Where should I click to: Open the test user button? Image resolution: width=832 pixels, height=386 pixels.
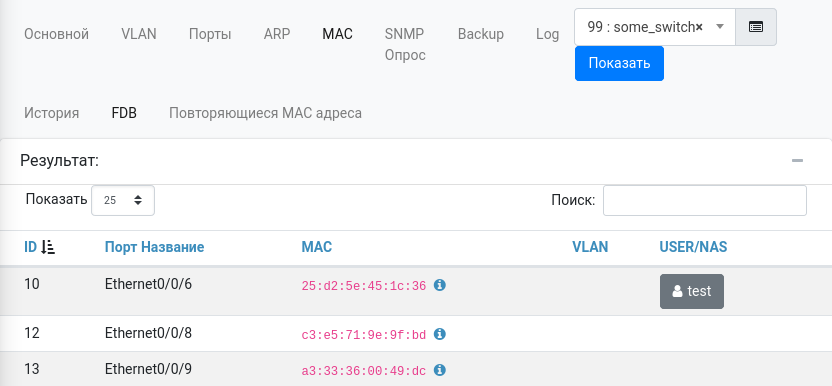691,291
